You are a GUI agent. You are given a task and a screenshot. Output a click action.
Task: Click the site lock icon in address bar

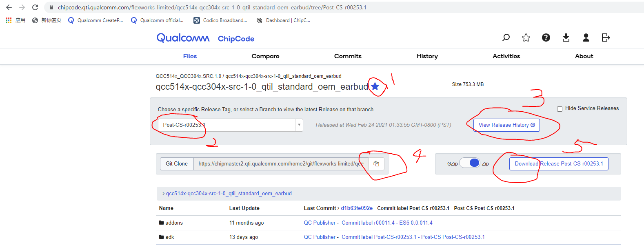coord(51,7)
